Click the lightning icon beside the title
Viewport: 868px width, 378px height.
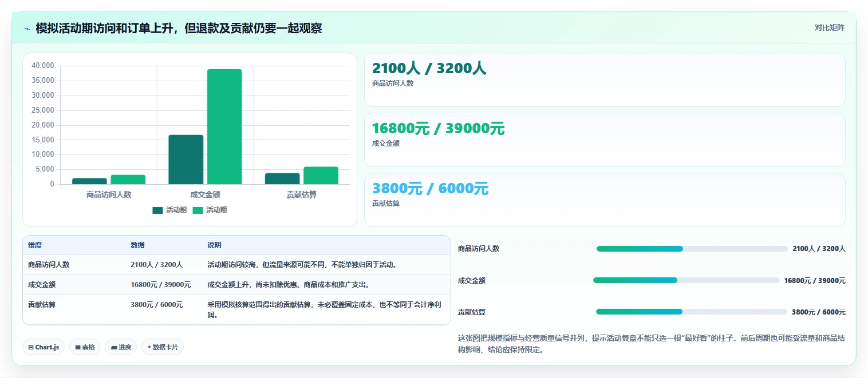pos(27,29)
